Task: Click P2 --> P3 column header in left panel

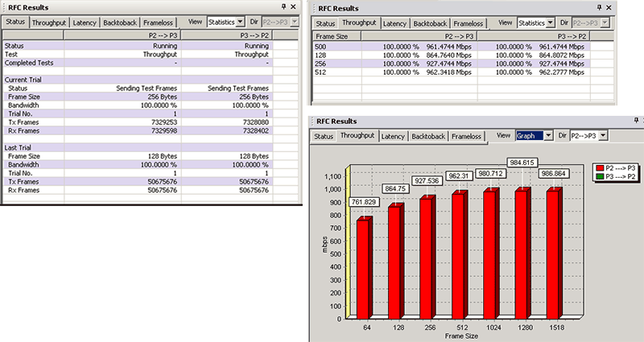Action: click(122, 35)
